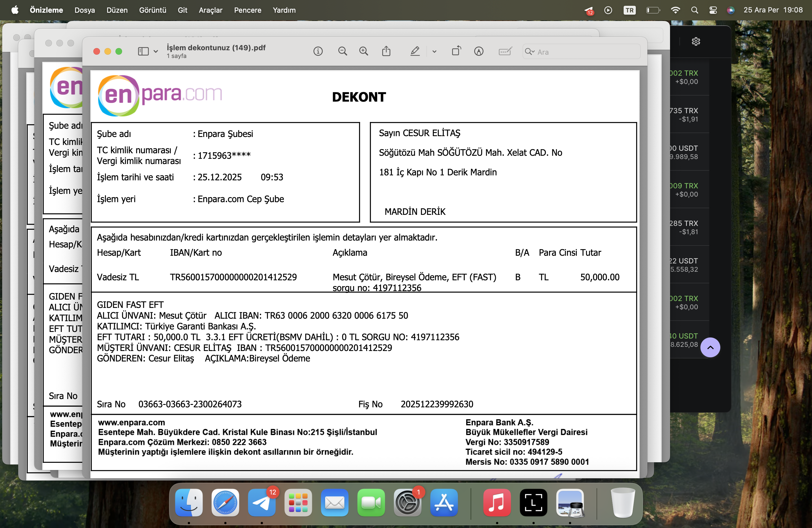Open the Trash in the Dock
The height and width of the screenshot is (528, 812).
[x=623, y=502]
